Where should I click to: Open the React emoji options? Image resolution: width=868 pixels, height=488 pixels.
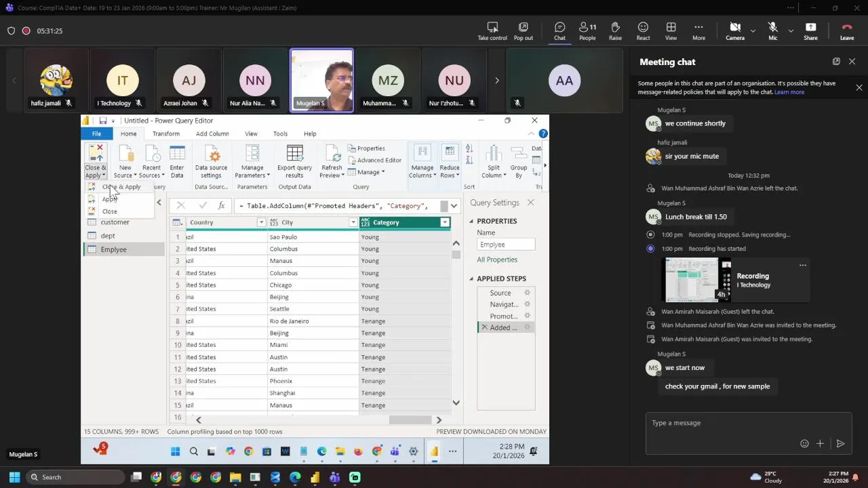tap(643, 30)
